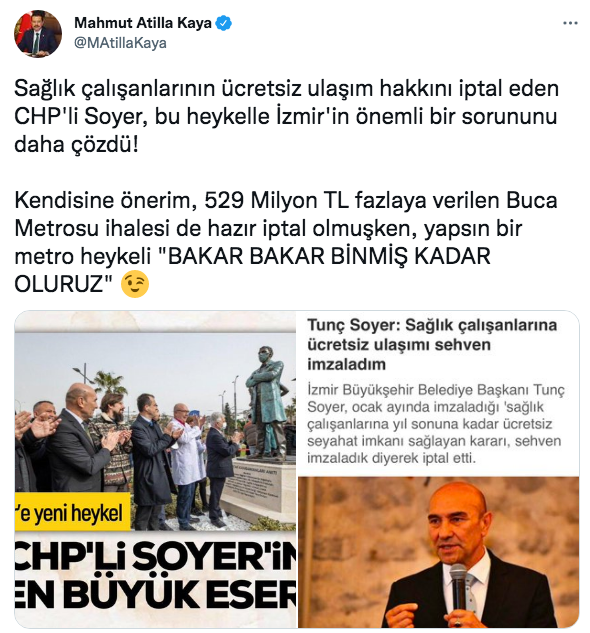The image size is (590, 633).
Task: Open the three-dot more options menu
Action: (x=570, y=23)
